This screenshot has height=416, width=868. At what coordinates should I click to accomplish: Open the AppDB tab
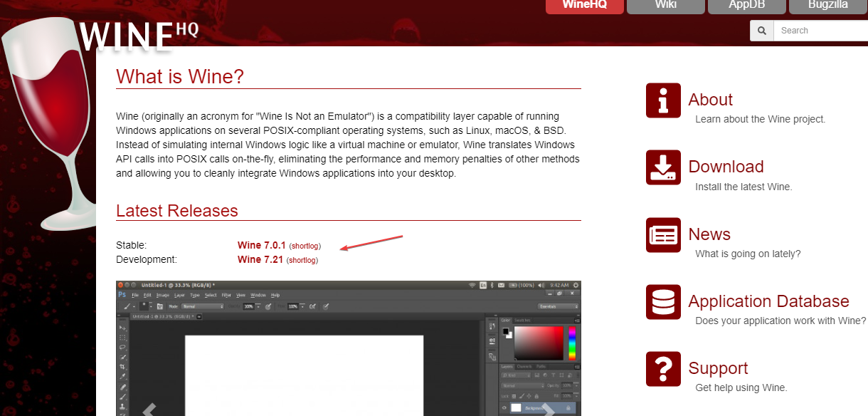(x=747, y=6)
